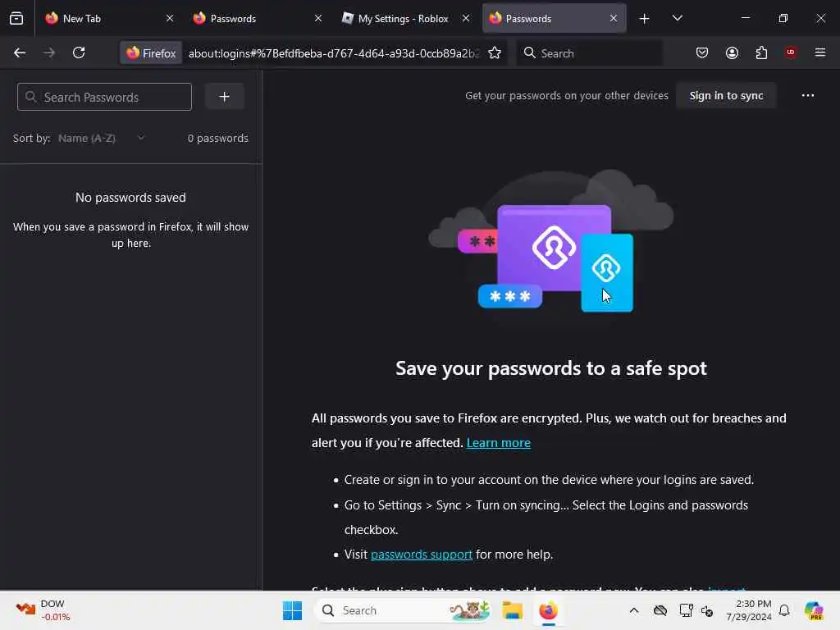Bookmark this page with star icon

coord(495,53)
